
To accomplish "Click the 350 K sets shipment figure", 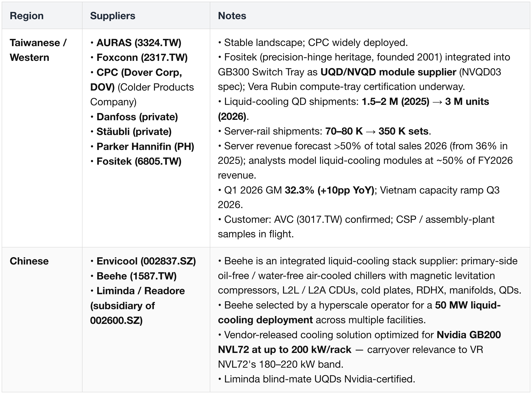I will (x=404, y=131).
